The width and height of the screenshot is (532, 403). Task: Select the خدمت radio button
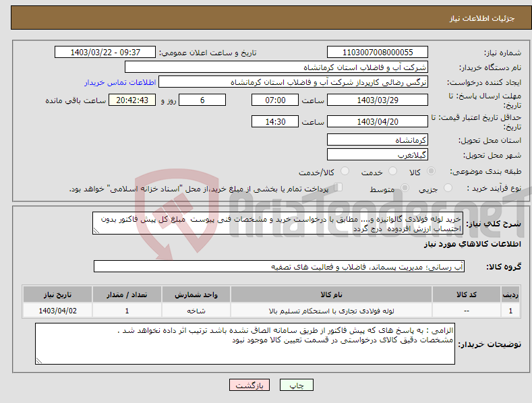[x=392, y=171]
